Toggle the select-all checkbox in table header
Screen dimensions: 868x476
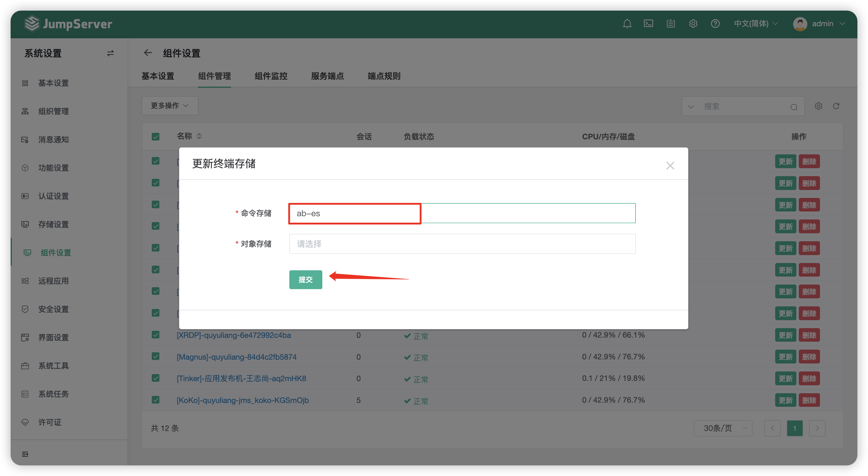(x=155, y=137)
